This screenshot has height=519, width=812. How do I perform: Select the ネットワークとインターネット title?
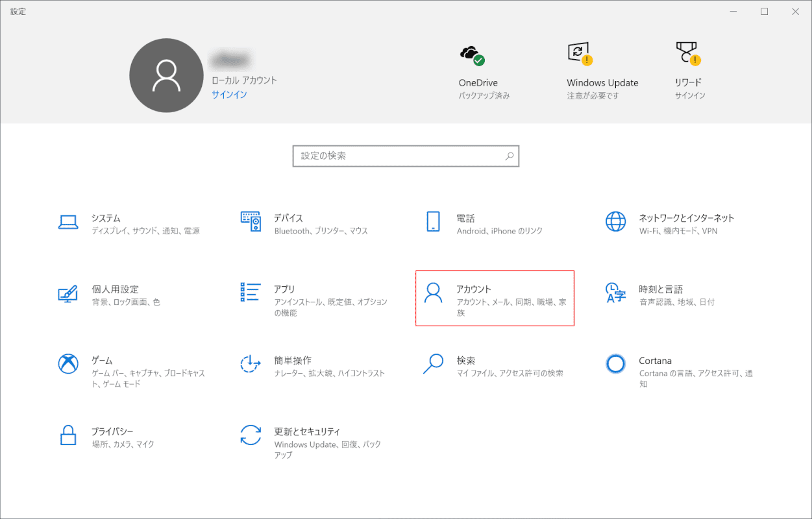pyautogui.click(x=687, y=218)
